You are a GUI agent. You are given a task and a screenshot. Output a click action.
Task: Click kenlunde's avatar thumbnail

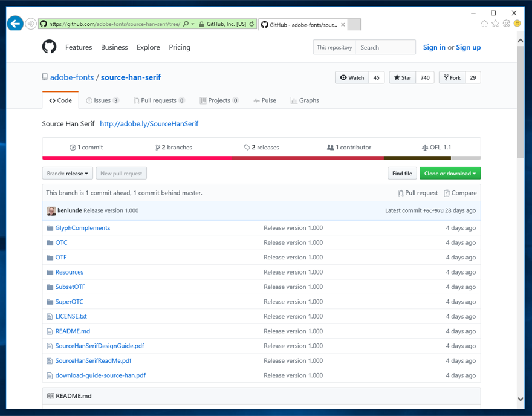click(x=51, y=210)
